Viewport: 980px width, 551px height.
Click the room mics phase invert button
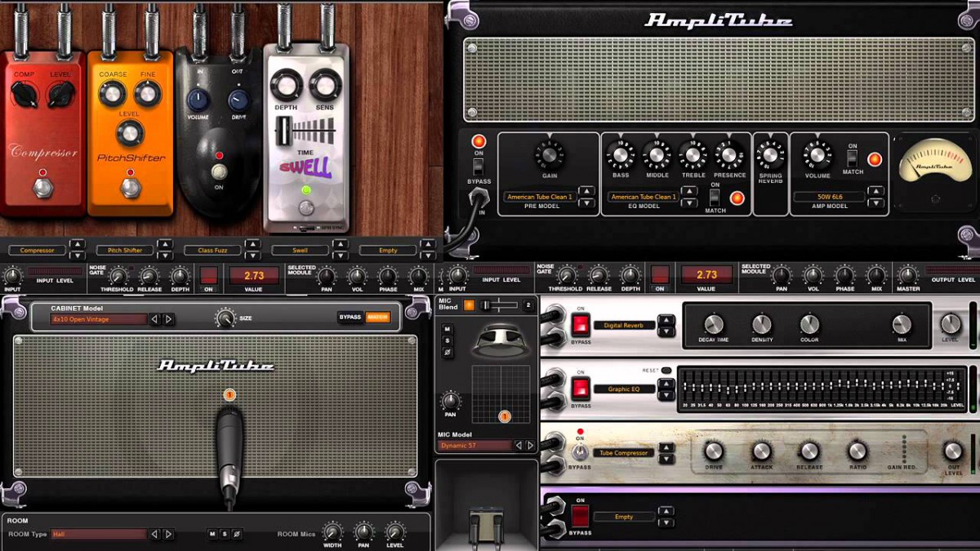click(x=237, y=534)
